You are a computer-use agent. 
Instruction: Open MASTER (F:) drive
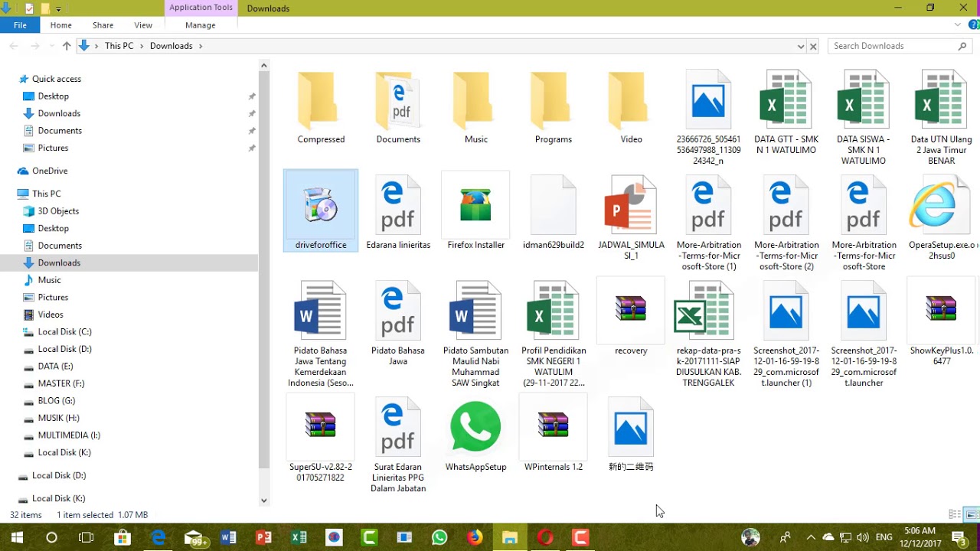pos(61,383)
